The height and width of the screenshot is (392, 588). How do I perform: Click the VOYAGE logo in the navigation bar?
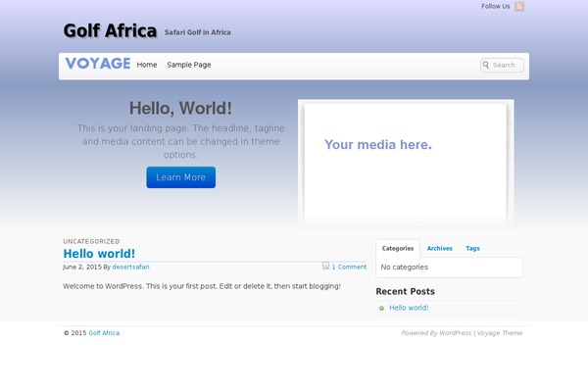tap(98, 64)
